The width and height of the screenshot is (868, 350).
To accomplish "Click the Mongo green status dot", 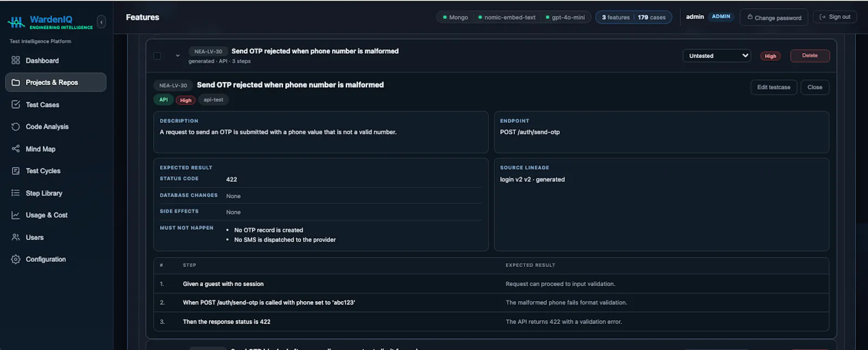I will (445, 17).
